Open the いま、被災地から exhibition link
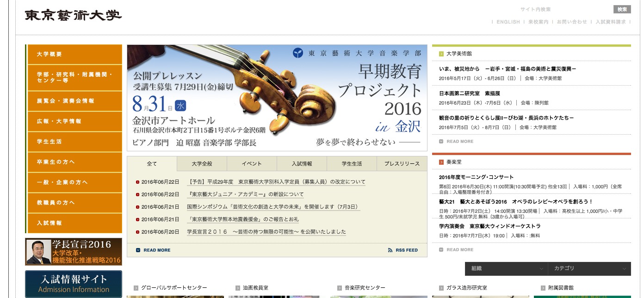The image size is (644, 298). point(508,69)
